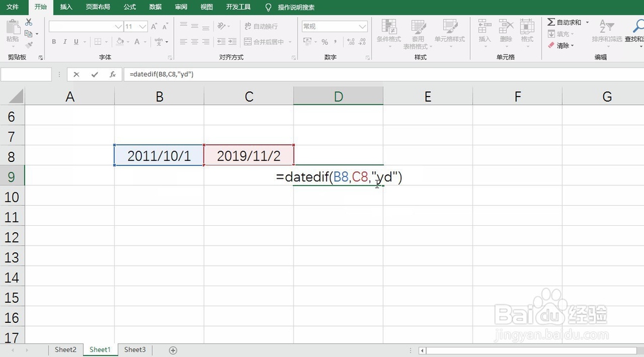This screenshot has height=357, width=644.
Task: Align text left
Action: coord(184,41)
